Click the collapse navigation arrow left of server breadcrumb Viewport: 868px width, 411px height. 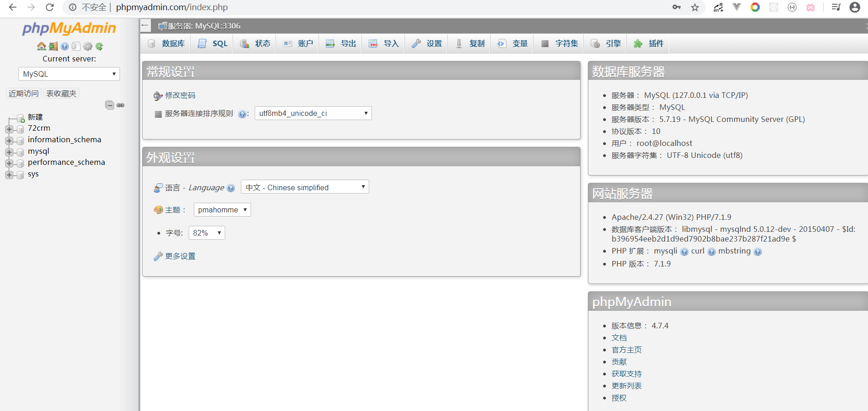click(x=145, y=25)
